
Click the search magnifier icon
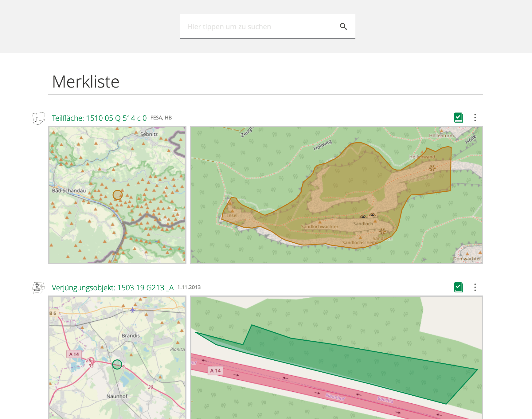(343, 27)
